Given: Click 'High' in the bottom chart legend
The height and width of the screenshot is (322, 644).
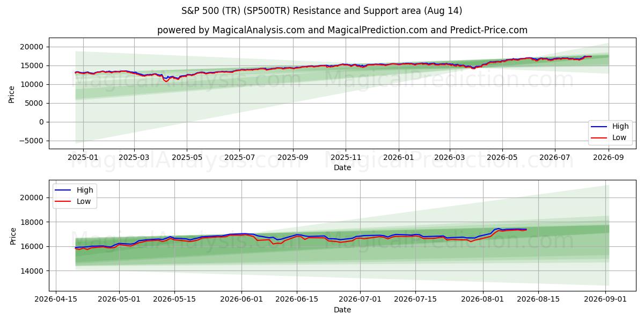Looking at the screenshot, I should 85,190.
